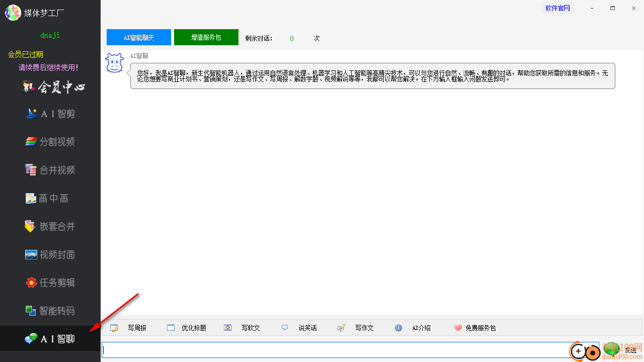Click the 写作文 pencil icon
644x362 pixels.
tap(342, 328)
